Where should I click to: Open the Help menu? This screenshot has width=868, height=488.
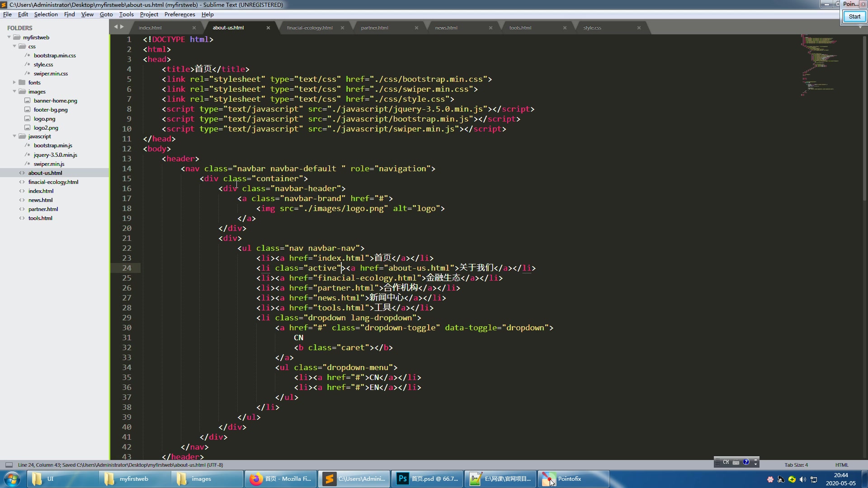(x=208, y=14)
